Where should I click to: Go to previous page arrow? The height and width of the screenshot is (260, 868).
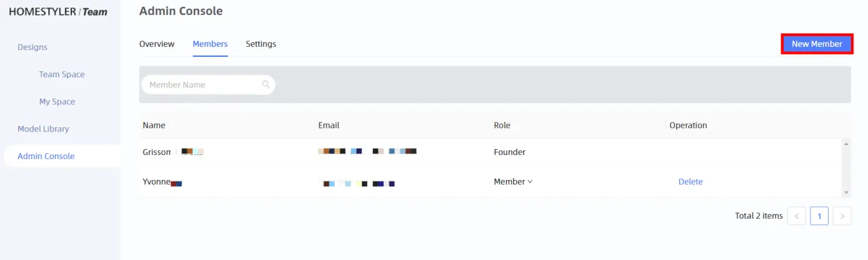(x=797, y=216)
